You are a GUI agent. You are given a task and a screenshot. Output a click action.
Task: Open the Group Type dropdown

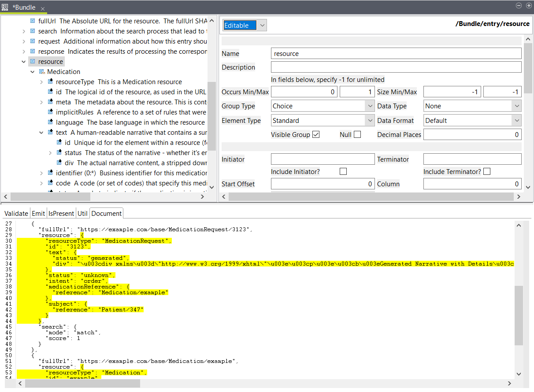pos(370,106)
